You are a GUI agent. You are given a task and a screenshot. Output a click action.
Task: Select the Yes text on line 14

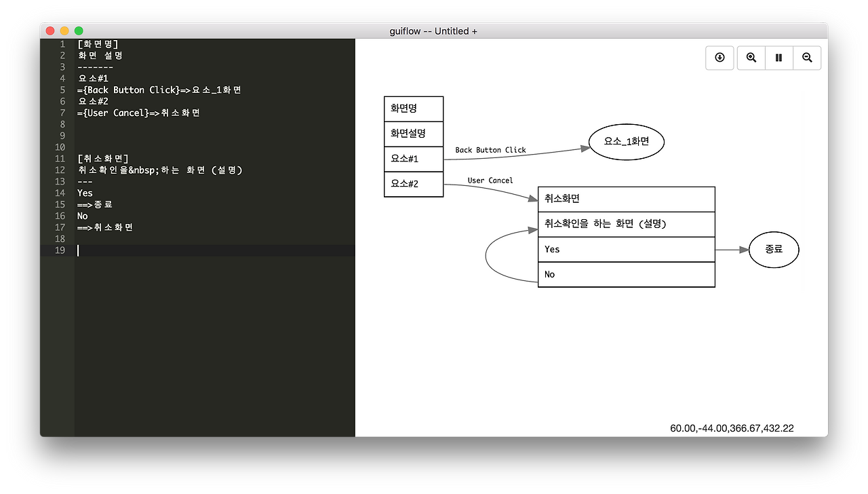[x=84, y=193]
